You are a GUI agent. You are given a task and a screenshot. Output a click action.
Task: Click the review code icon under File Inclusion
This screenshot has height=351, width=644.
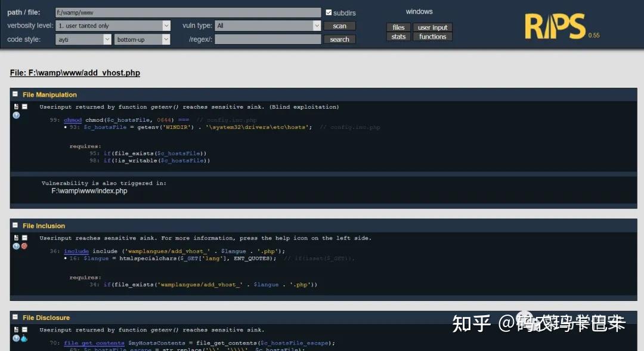pyautogui.click(x=16, y=238)
